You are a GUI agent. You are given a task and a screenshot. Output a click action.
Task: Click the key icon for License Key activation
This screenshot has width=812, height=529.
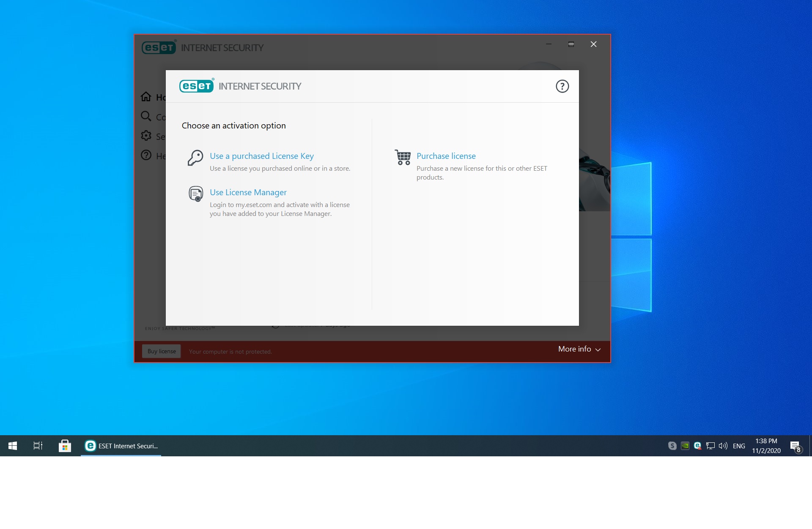coord(195,158)
